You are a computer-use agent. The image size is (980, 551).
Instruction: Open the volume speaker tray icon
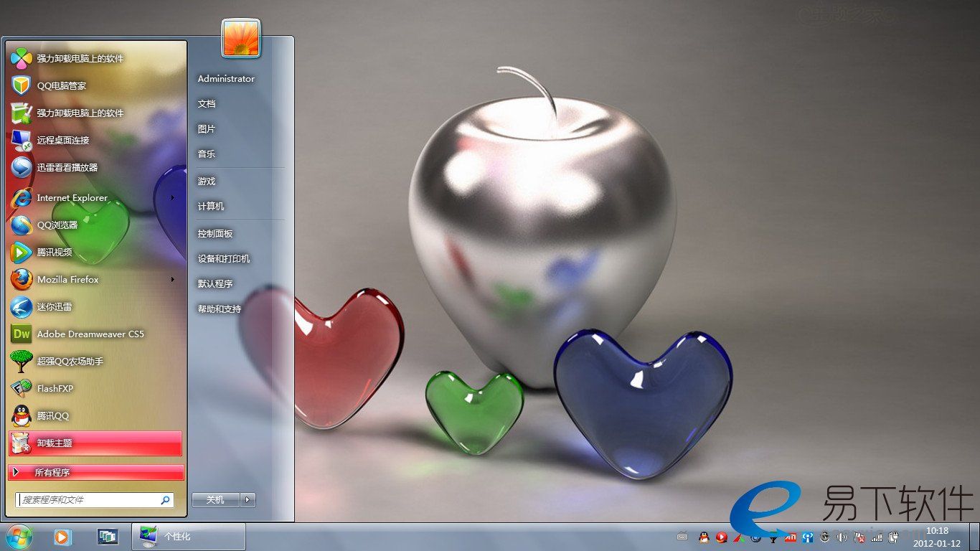click(842, 537)
